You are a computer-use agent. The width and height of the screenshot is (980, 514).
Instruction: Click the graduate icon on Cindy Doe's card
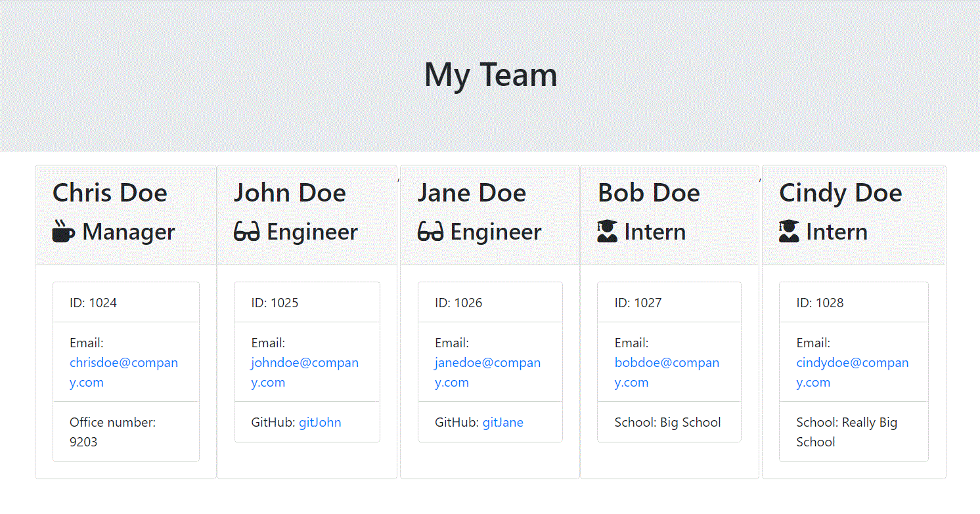point(789,231)
